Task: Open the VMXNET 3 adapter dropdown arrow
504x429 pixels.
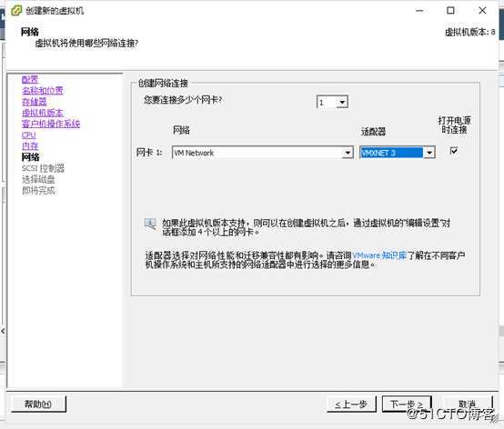Action: [x=429, y=153]
